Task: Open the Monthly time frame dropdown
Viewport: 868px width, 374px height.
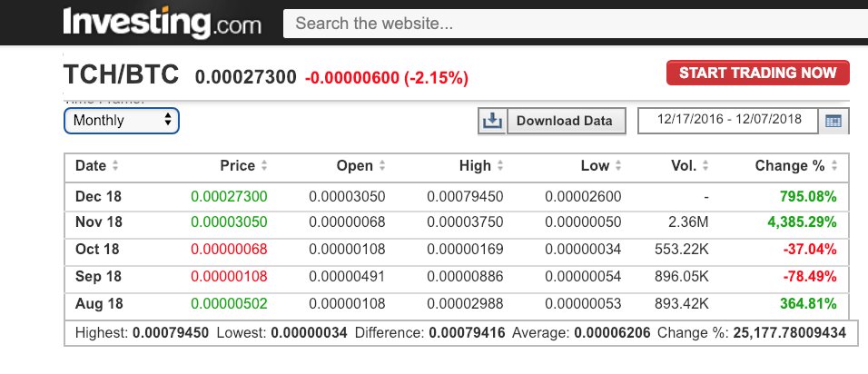Action: 122,121
